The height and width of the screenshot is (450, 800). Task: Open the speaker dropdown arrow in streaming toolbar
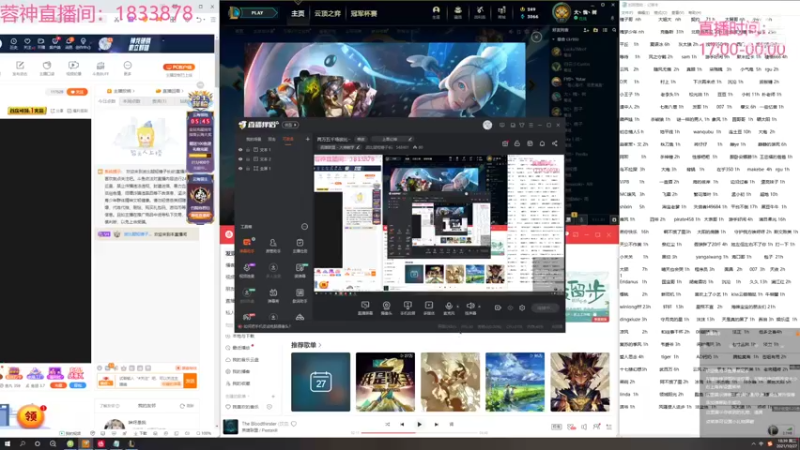pos(479,307)
